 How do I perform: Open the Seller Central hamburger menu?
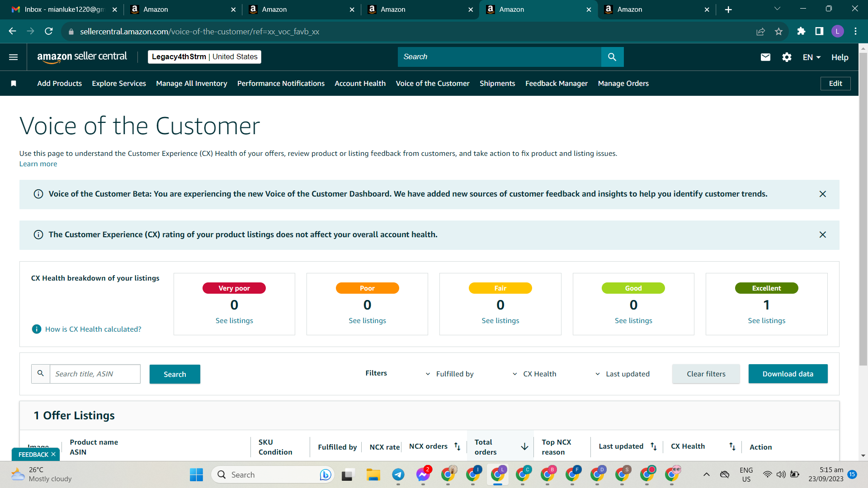(14, 57)
